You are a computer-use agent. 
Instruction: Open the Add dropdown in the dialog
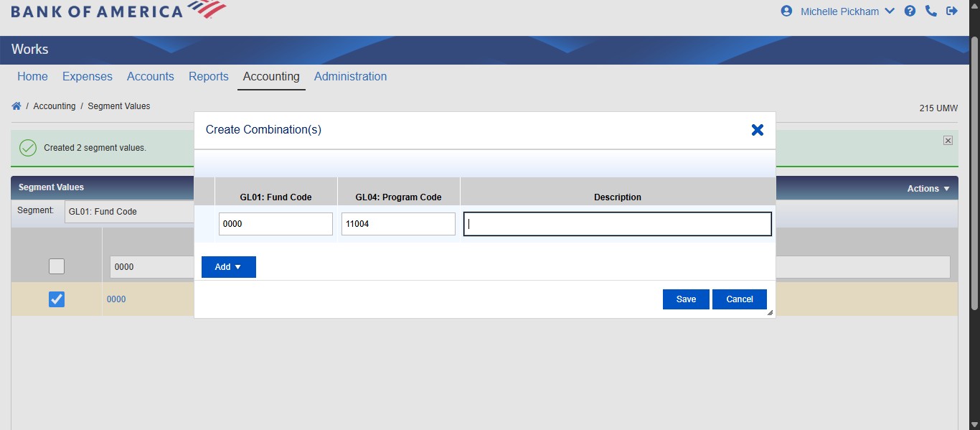click(228, 266)
